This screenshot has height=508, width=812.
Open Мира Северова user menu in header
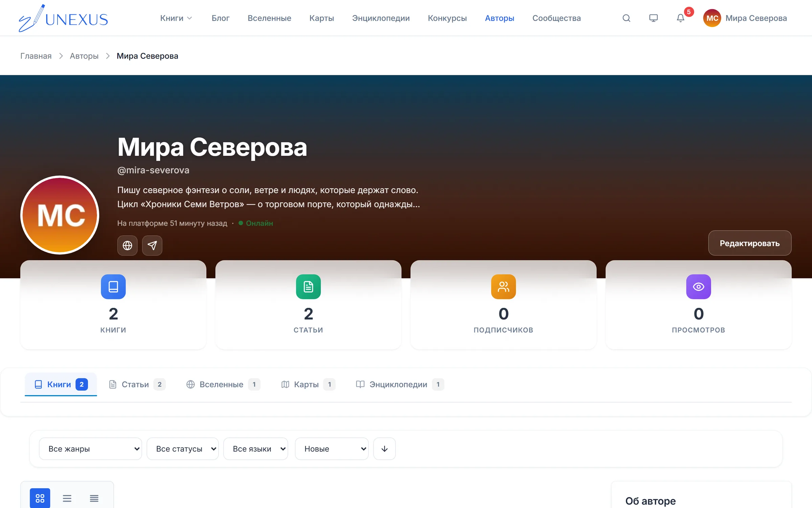click(x=745, y=18)
